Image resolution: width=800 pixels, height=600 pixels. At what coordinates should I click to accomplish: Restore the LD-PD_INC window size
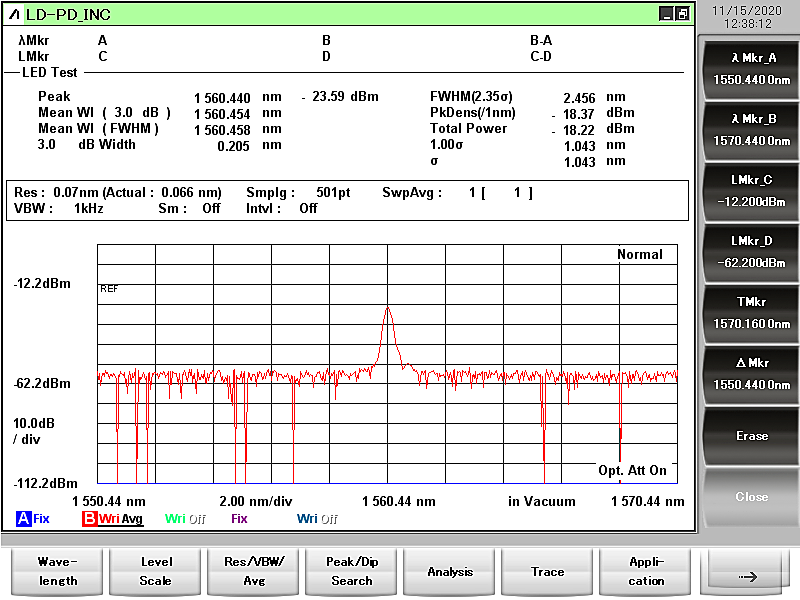click(682, 14)
